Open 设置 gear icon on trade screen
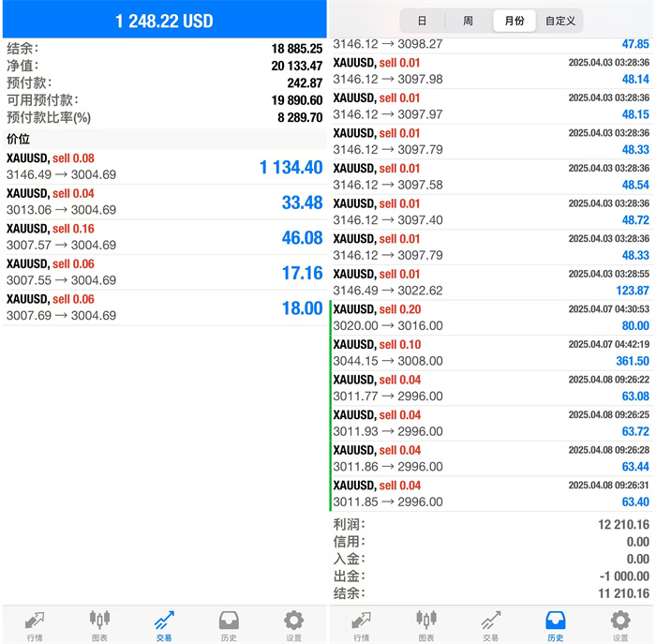 point(293,625)
